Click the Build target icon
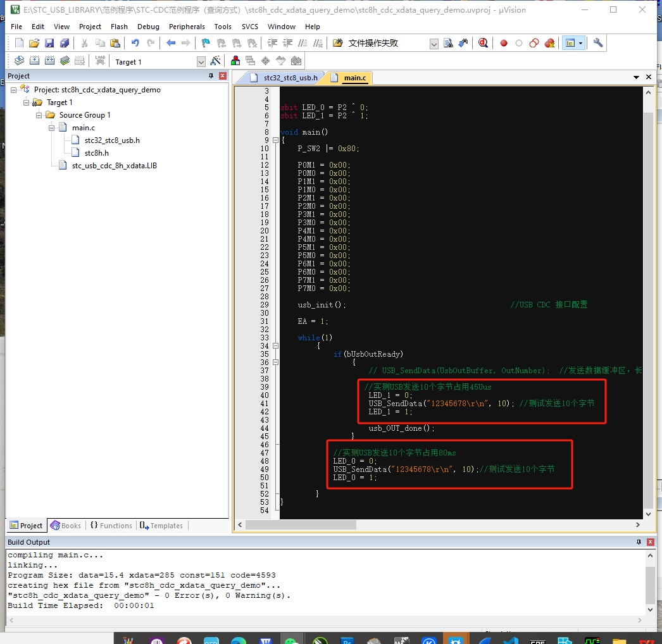Screen dimensions: 662x644 (x=34, y=61)
